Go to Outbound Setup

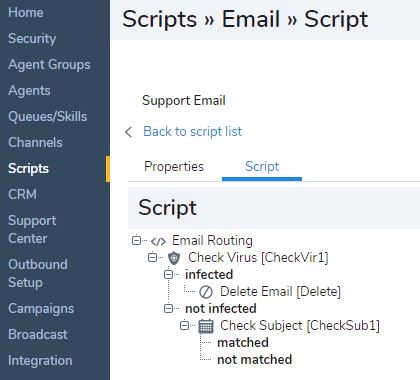[38, 273]
